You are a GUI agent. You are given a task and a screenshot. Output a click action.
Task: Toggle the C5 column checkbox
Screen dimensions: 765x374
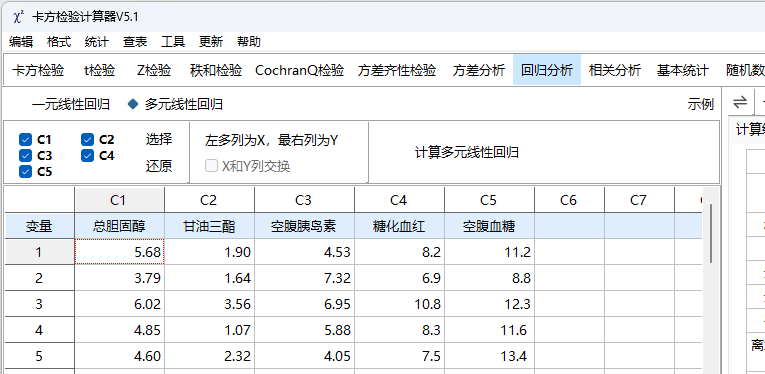click(25, 172)
